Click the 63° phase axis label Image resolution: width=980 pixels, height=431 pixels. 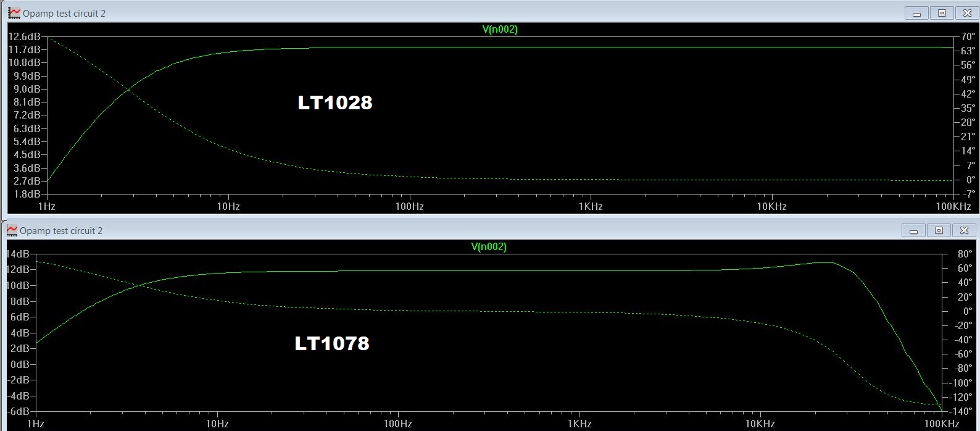pos(968,51)
